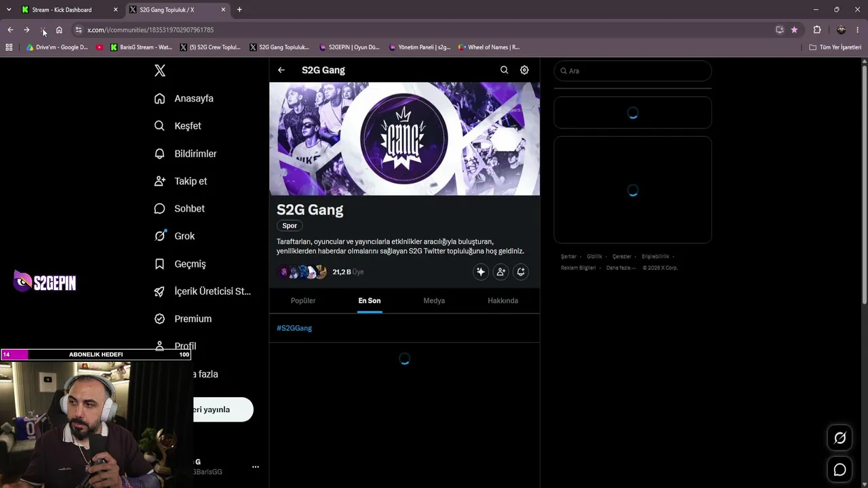
Task: Open the S2GEPIN | Oyun bookmark
Action: pyautogui.click(x=349, y=47)
